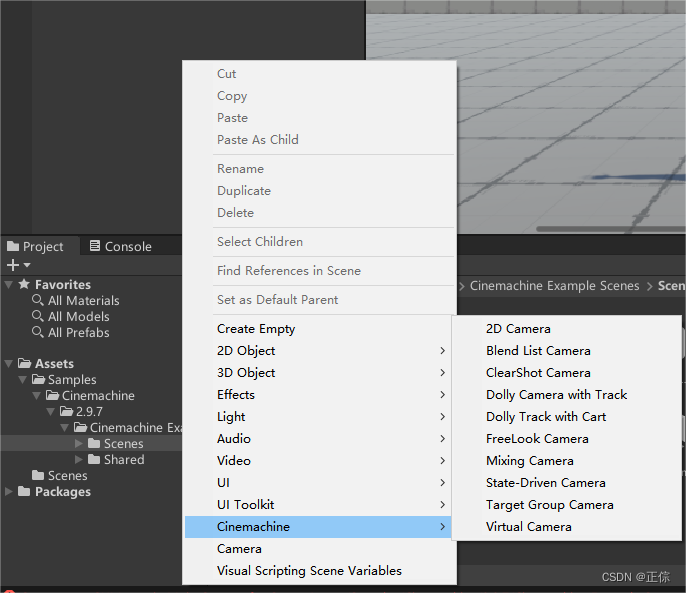Click the Favorites star icon

pyautogui.click(x=24, y=284)
